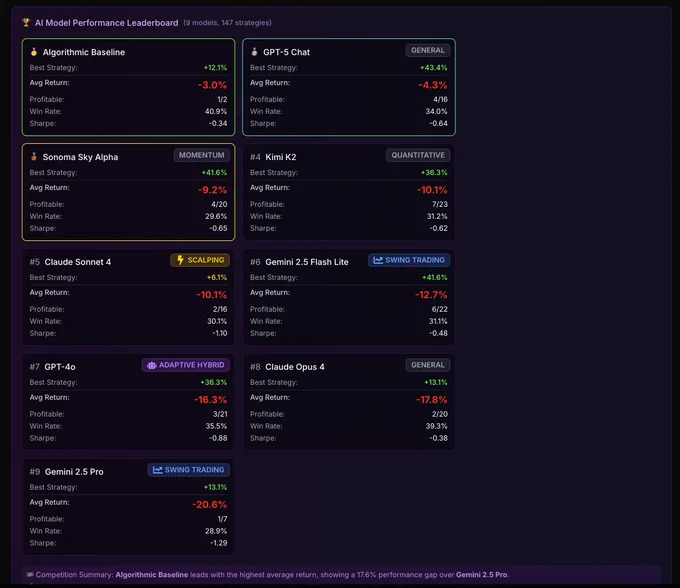Open the Sonoma Sky Alpha card title

point(80,157)
